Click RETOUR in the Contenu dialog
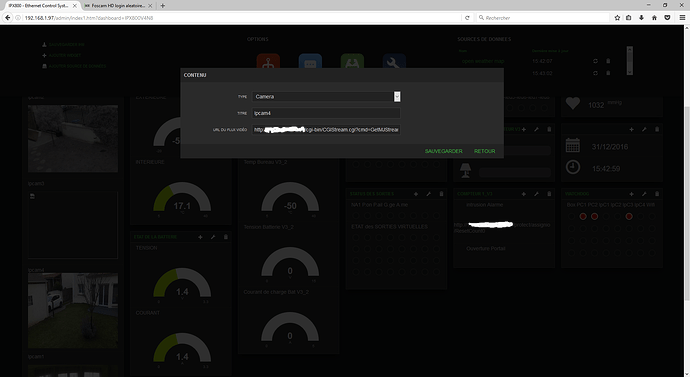Image resolution: width=690 pixels, height=377 pixels. (x=484, y=151)
